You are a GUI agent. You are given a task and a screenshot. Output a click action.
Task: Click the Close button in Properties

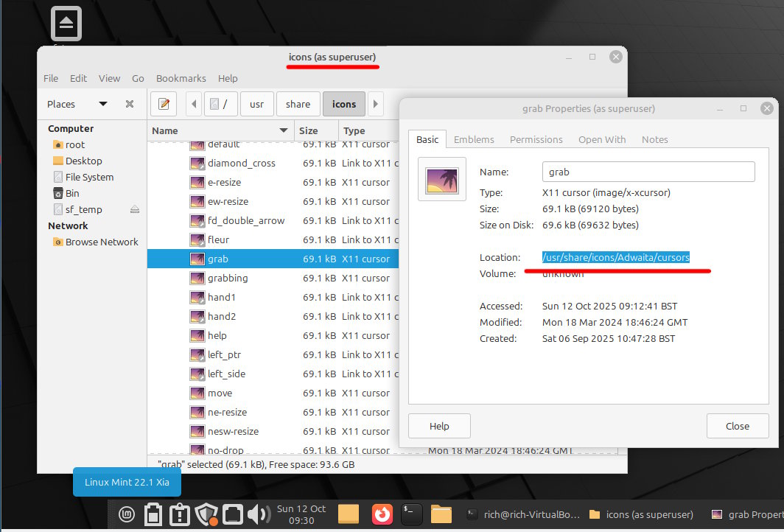[738, 426]
